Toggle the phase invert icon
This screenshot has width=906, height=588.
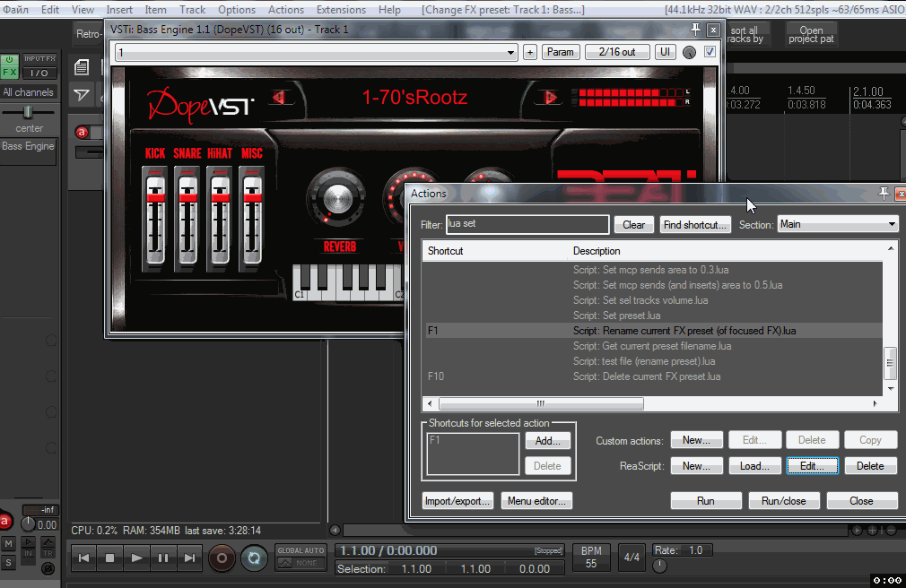[x=48, y=569]
